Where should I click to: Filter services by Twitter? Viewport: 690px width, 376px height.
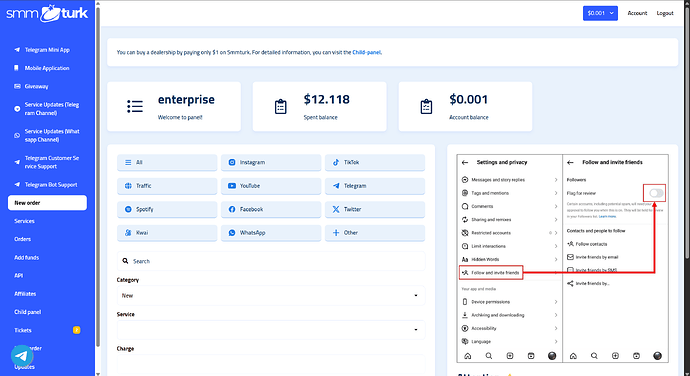[x=375, y=209]
